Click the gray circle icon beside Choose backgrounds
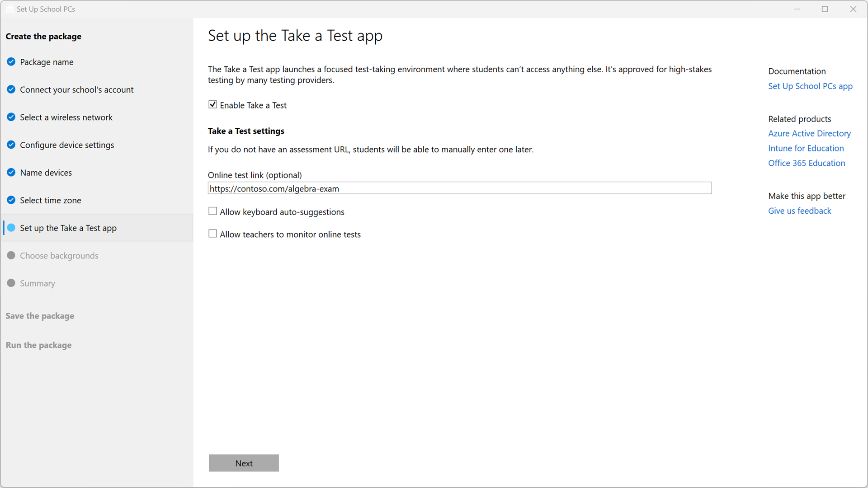The height and width of the screenshot is (488, 868). click(11, 255)
